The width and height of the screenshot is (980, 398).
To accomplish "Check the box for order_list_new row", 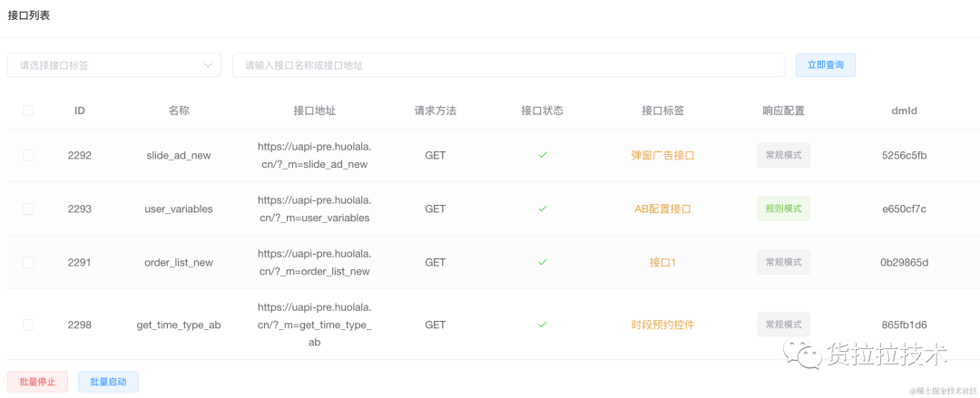I will (x=28, y=262).
